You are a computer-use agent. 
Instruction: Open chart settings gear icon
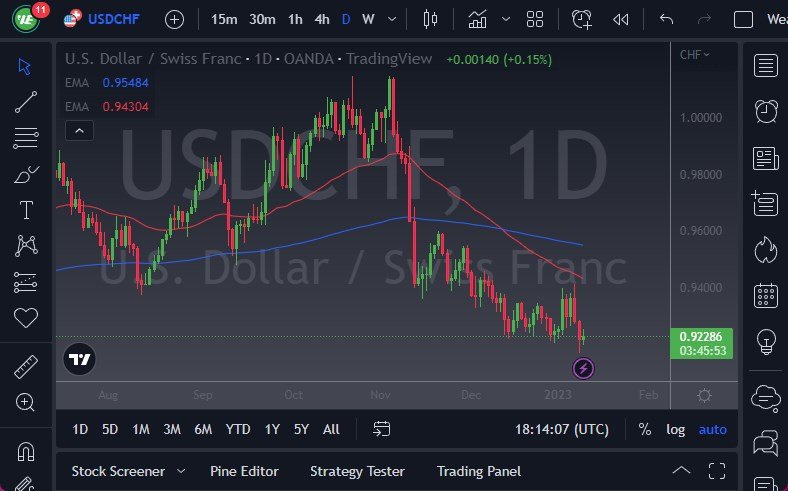click(704, 396)
